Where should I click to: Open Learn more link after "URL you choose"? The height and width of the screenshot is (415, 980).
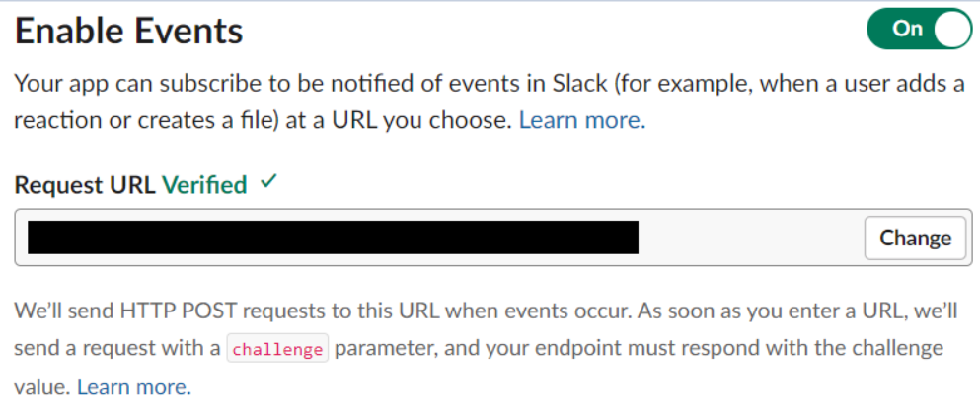coord(581,121)
